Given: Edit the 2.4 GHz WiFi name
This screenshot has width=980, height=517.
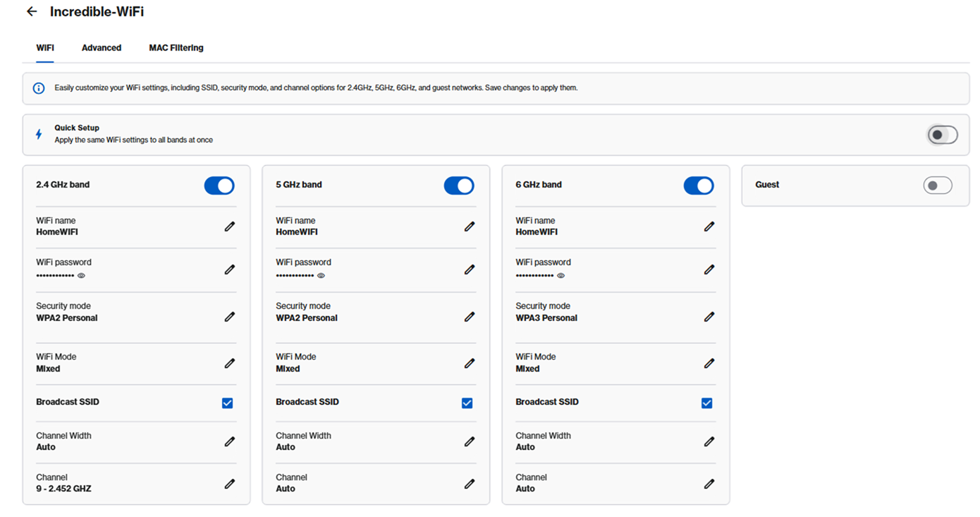Looking at the screenshot, I should point(229,226).
